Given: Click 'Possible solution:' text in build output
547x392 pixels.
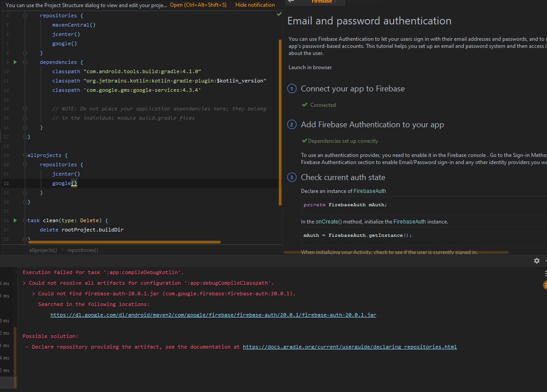Looking at the screenshot, I should tap(51, 336).
